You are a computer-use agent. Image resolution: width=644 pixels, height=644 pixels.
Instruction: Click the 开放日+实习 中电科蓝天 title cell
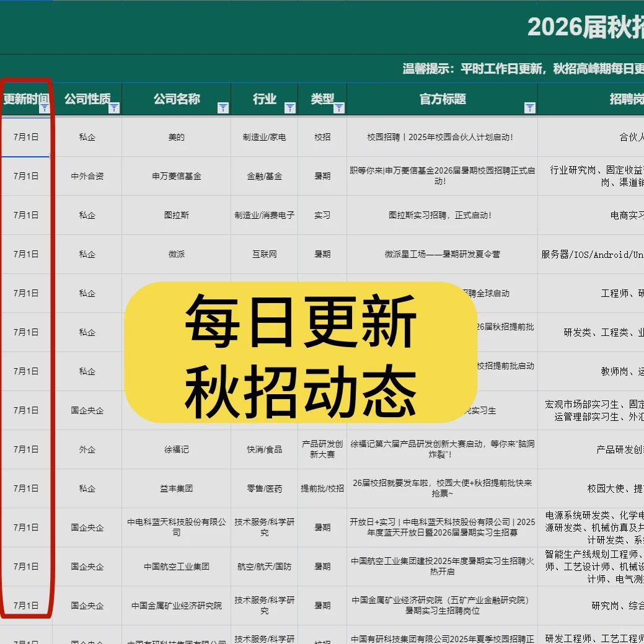443,527
